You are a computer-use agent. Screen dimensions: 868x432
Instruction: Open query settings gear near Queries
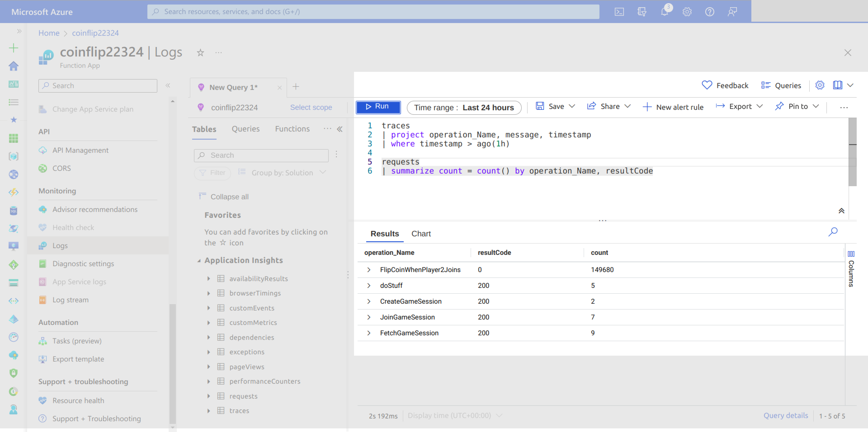click(x=819, y=85)
